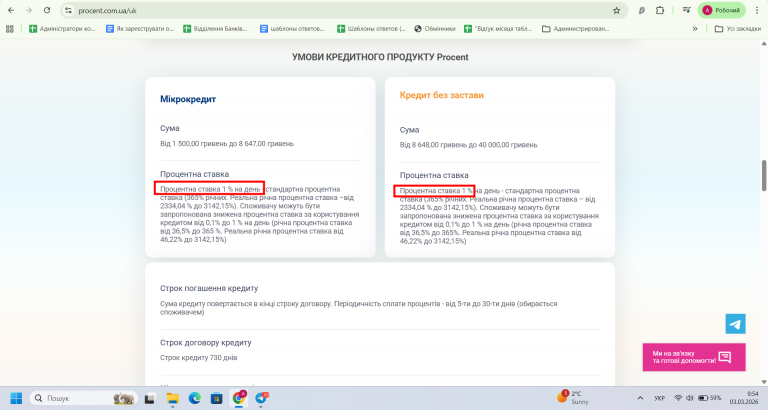The height and width of the screenshot is (410, 768).
Task: Launch Microsoft Edge from the taskbar
Action: 195,398
